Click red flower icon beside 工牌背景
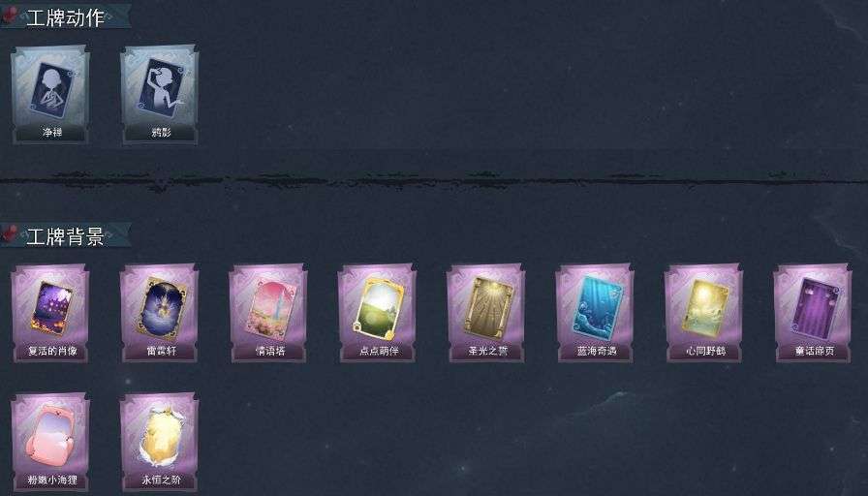Screen dimensions: 868x496 point(10,233)
